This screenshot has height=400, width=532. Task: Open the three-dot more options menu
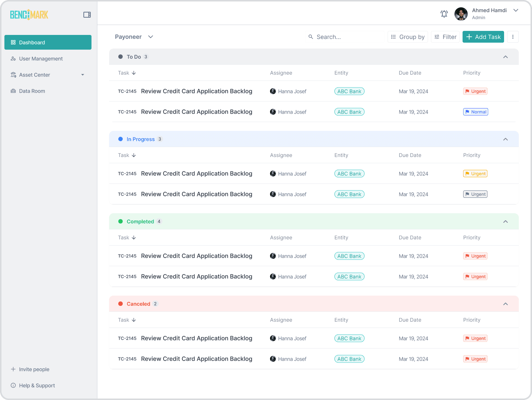pos(513,37)
